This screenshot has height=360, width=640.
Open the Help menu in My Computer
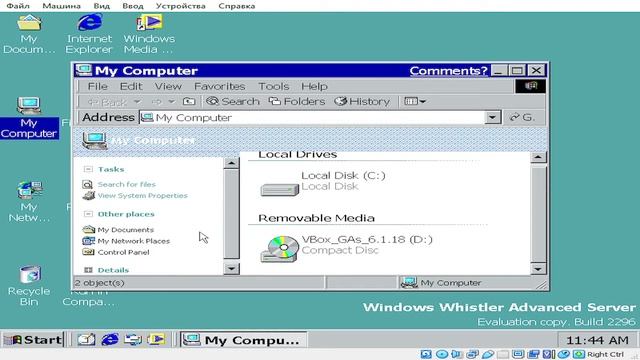[314, 86]
